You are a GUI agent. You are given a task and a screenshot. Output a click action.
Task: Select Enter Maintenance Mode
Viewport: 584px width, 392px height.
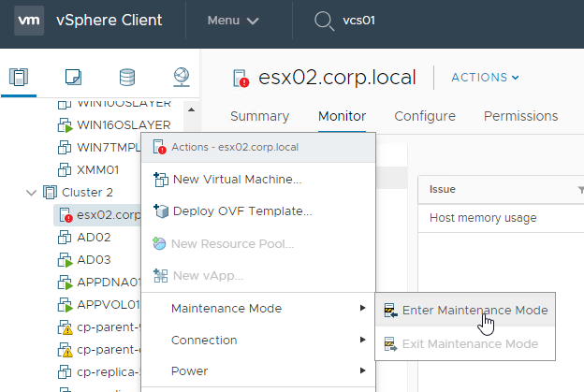tap(465, 310)
